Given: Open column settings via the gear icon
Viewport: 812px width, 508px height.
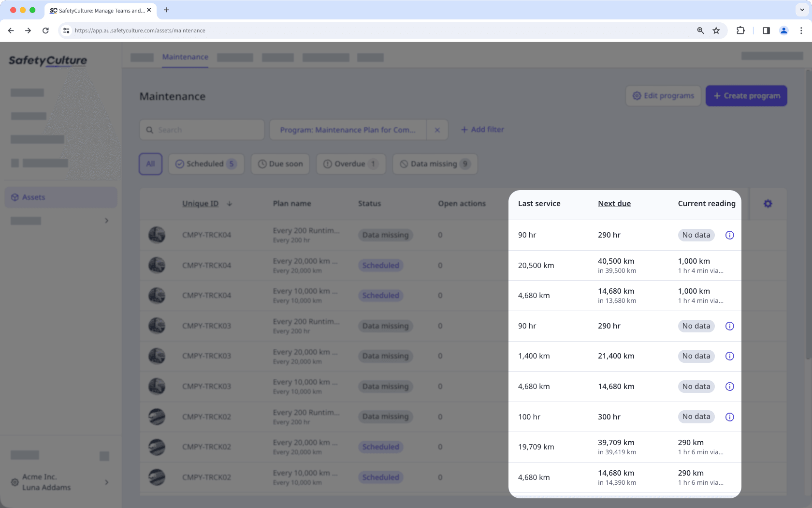Looking at the screenshot, I should coord(768,204).
